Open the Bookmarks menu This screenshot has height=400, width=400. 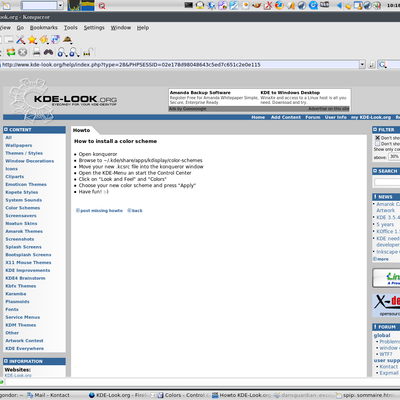tap(44, 28)
